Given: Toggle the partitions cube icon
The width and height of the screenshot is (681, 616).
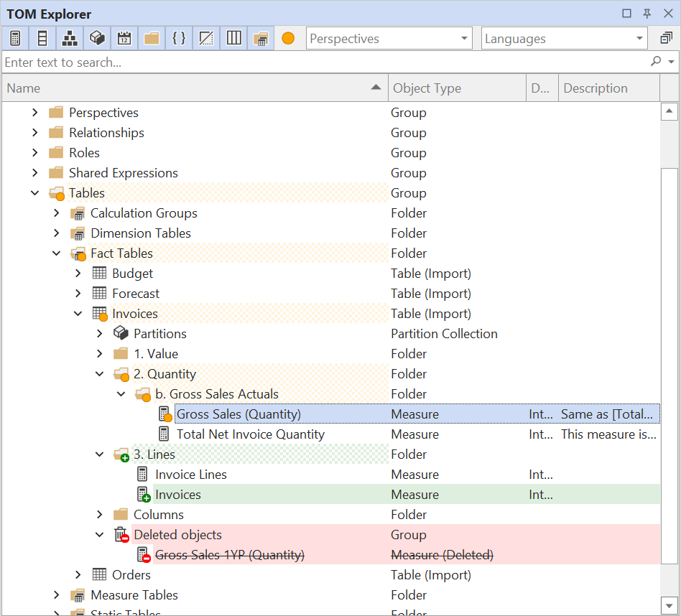Looking at the screenshot, I should click(97, 38).
